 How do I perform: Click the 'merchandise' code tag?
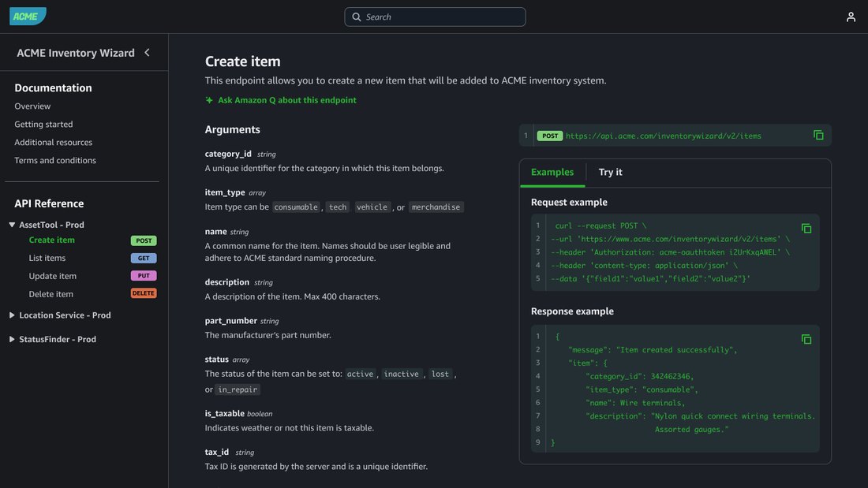(x=436, y=207)
